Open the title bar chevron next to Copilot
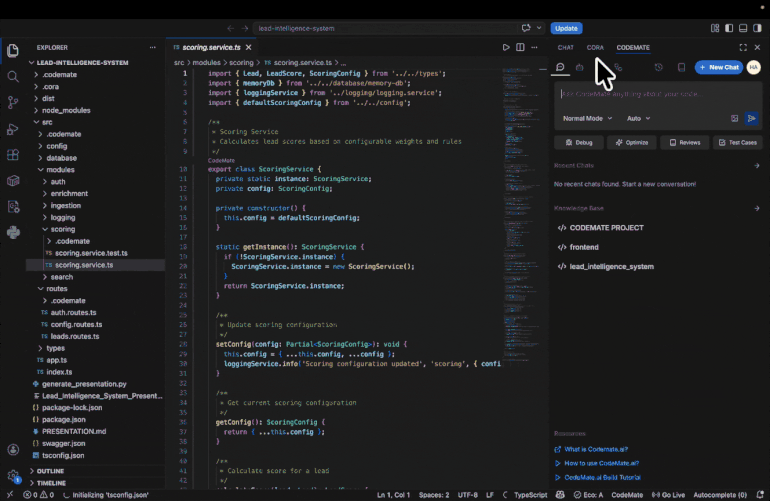The width and height of the screenshot is (770, 501). [x=539, y=28]
